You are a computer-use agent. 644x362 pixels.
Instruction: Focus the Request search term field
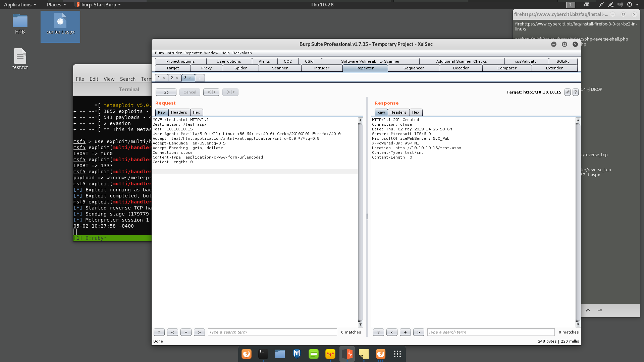pyautogui.click(x=272, y=332)
